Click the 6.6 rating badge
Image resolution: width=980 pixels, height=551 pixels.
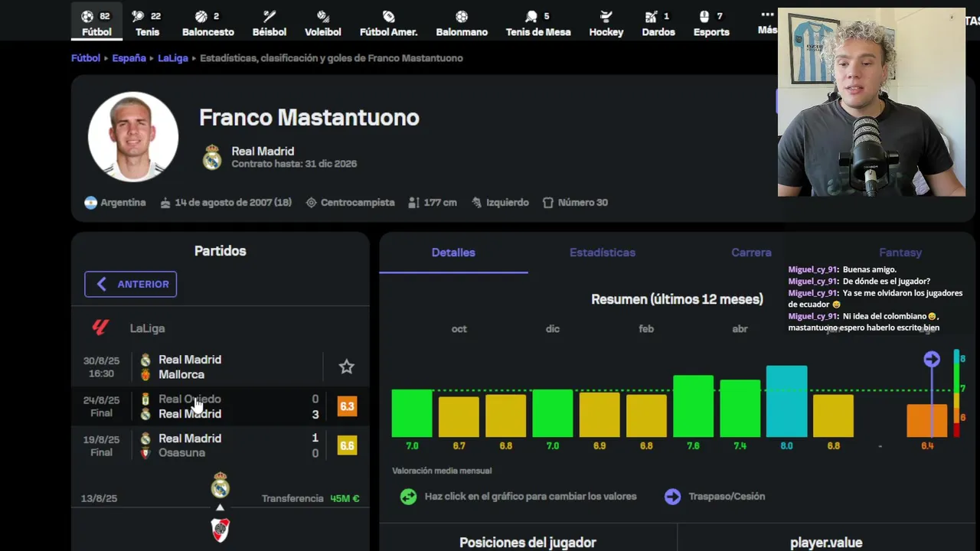point(347,445)
